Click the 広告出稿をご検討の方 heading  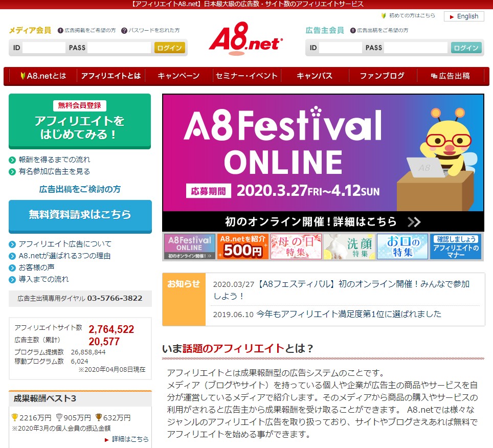(80, 189)
